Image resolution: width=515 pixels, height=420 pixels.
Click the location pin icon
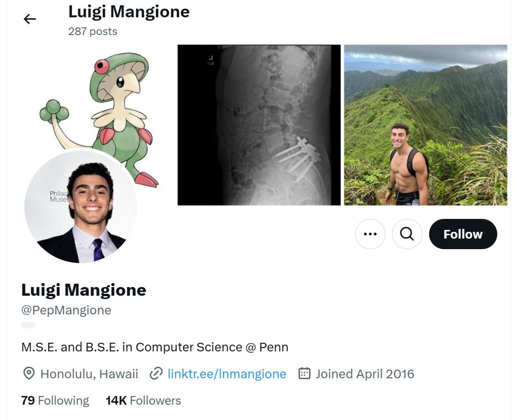pyautogui.click(x=28, y=374)
